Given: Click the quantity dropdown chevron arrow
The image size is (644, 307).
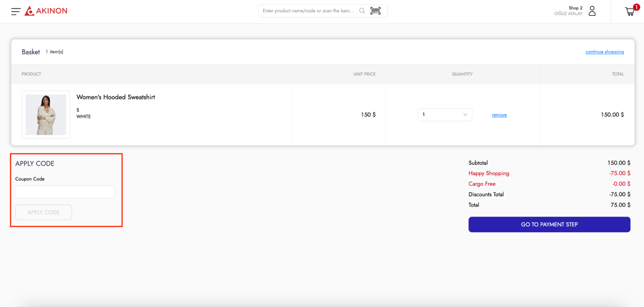Looking at the screenshot, I should (x=465, y=115).
